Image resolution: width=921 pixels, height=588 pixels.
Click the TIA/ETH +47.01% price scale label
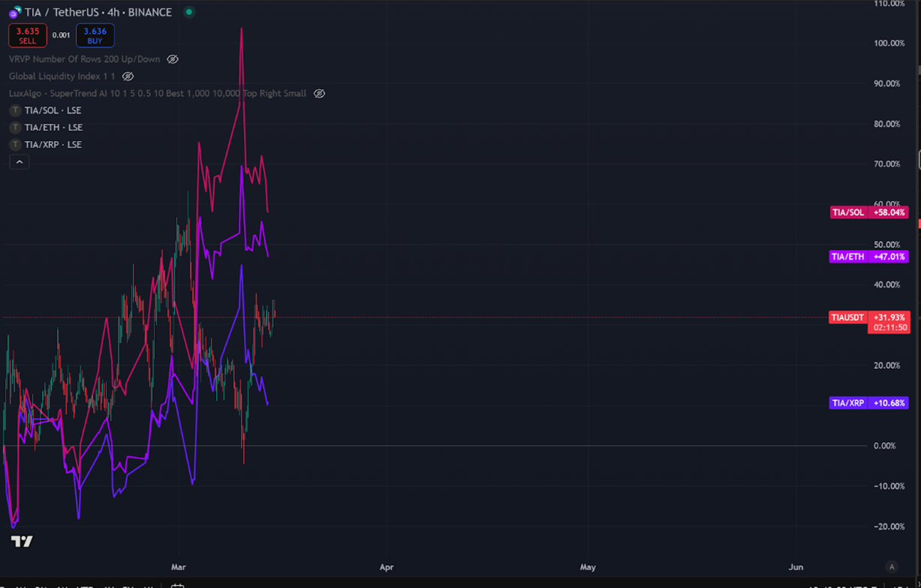click(869, 256)
